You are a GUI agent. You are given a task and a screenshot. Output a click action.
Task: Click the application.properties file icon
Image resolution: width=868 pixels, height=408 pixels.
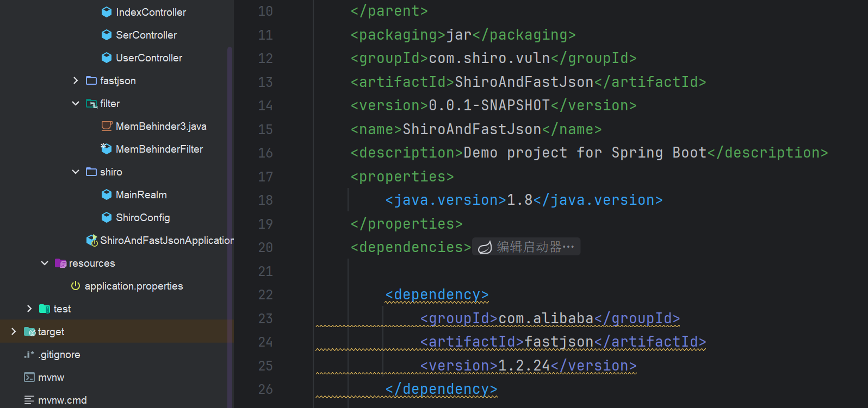(76, 286)
